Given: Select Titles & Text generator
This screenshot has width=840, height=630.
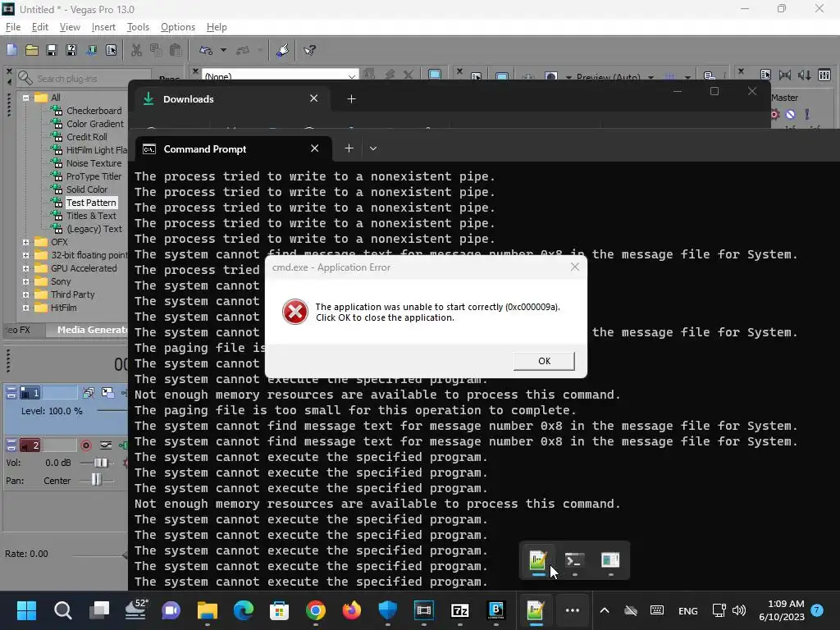Looking at the screenshot, I should click(x=91, y=216).
